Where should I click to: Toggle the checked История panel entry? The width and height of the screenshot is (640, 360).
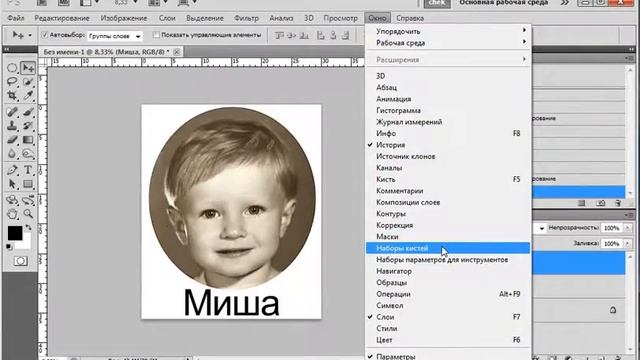448,145
